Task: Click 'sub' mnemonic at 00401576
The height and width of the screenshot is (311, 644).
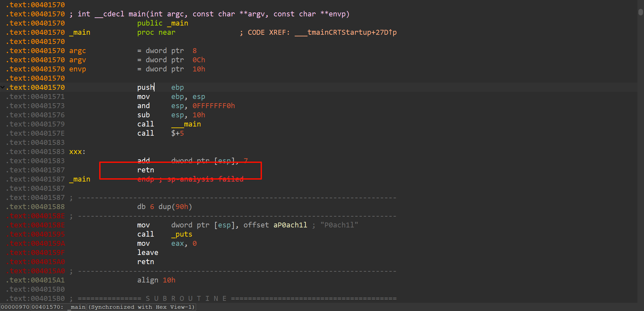Action: point(143,115)
